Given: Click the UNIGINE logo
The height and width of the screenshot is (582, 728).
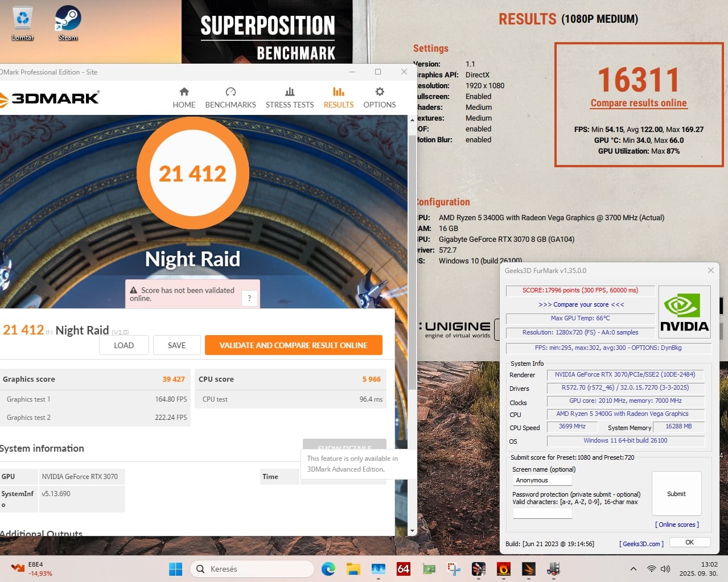Looking at the screenshot, I should point(455,329).
